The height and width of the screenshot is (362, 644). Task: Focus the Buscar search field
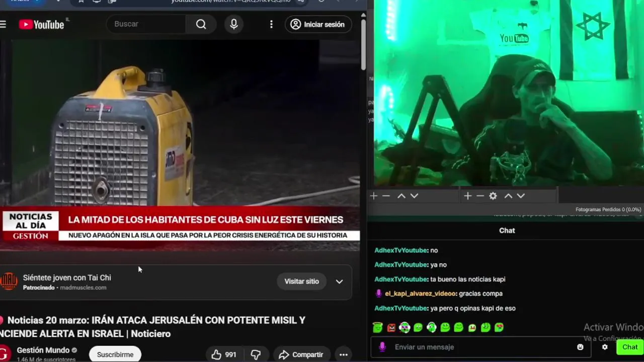point(146,24)
